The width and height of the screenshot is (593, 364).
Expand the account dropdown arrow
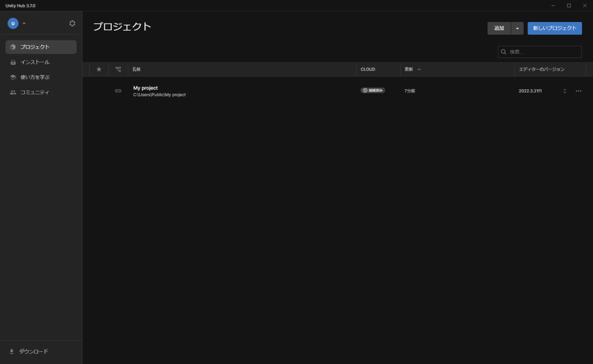(24, 23)
